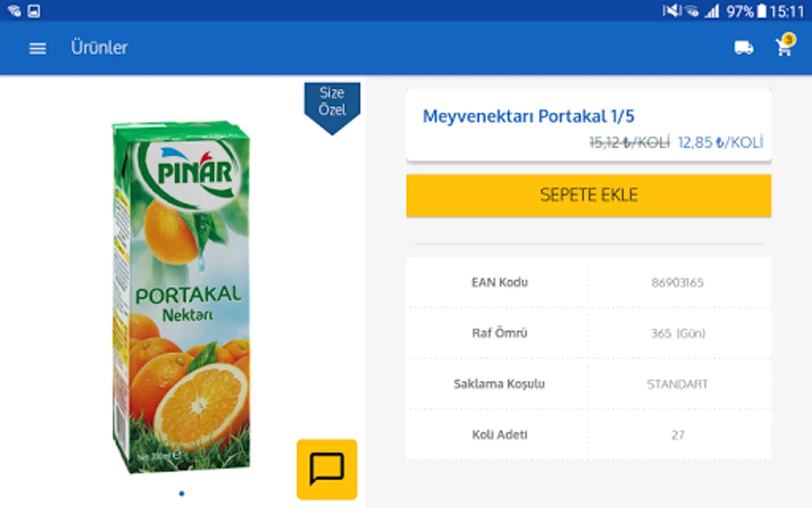Tap the discounted price 12,85 ₺/KOLİ
Image resolution: width=812 pixels, height=508 pixels.
pos(720,142)
